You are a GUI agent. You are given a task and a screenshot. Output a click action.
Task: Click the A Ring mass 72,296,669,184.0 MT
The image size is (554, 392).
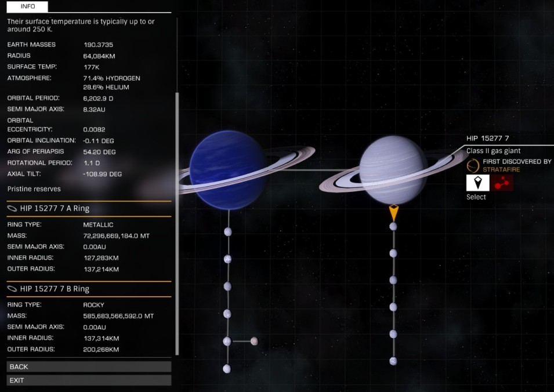[x=116, y=236]
